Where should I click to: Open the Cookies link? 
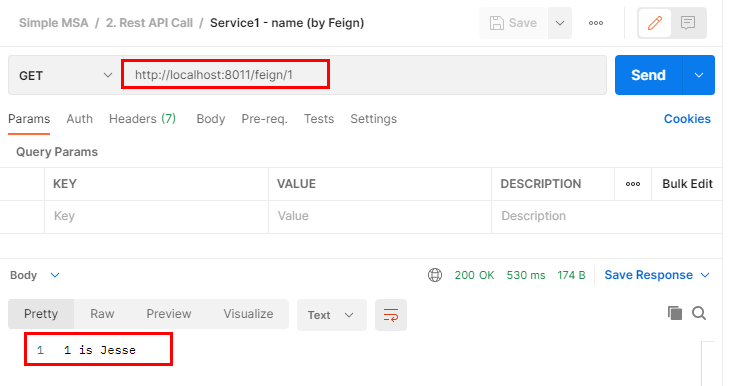click(x=687, y=119)
